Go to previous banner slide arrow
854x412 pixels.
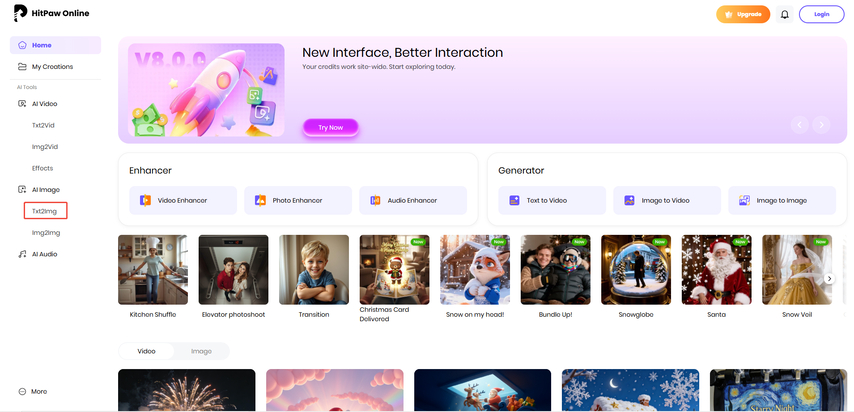798,124
